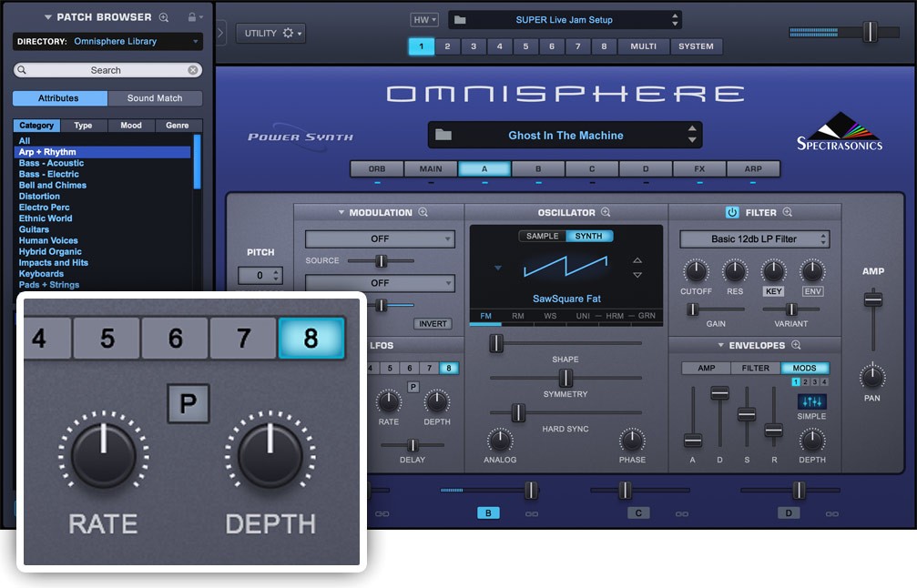Clear search with the X icon
Screen dimensions: 917x588
(193, 70)
